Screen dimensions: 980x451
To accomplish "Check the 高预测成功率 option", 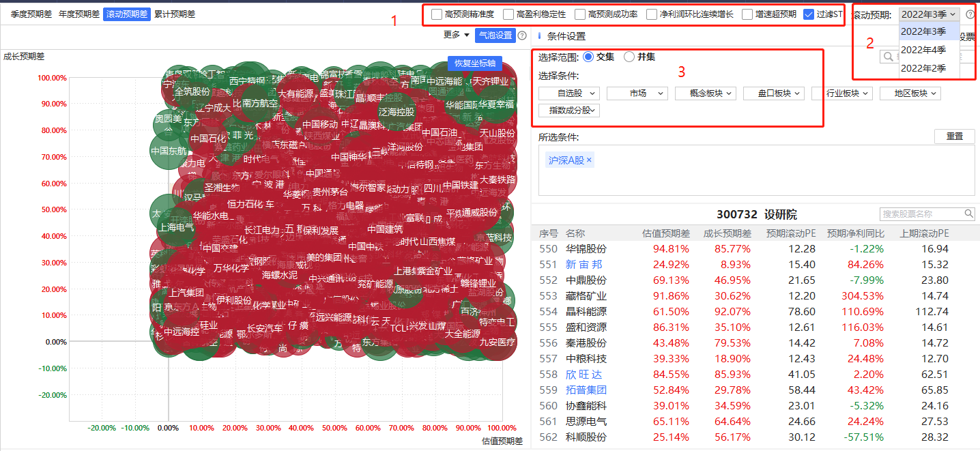I will [x=580, y=14].
